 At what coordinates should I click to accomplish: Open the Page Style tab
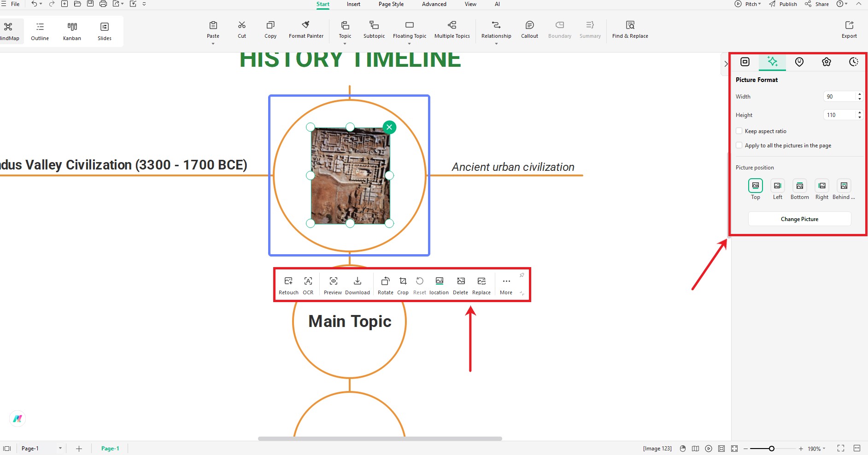click(391, 4)
